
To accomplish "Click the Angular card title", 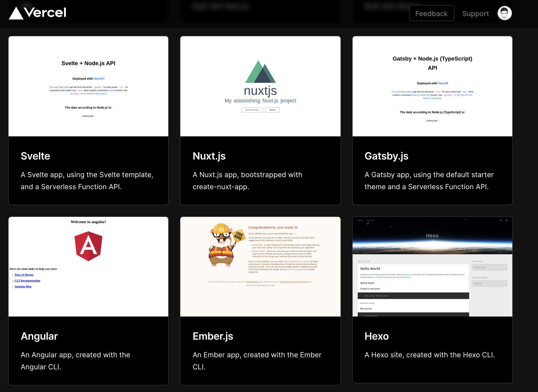I will 39,336.
